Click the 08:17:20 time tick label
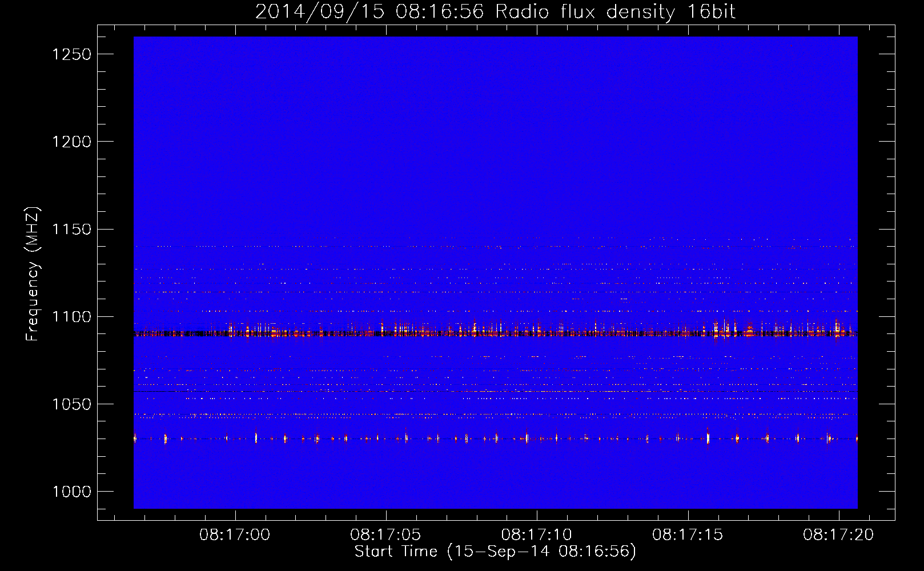The image size is (924, 571). (x=838, y=534)
